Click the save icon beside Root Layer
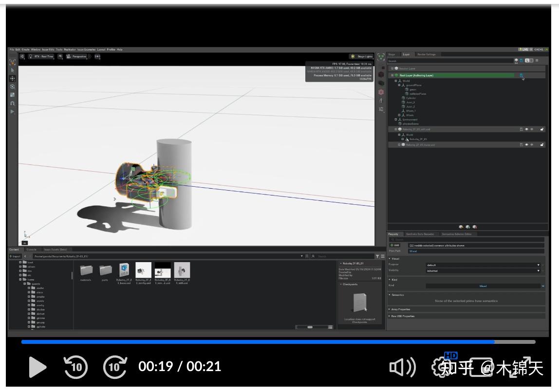The width and height of the screenshot is (559, 392). (521, 76)
